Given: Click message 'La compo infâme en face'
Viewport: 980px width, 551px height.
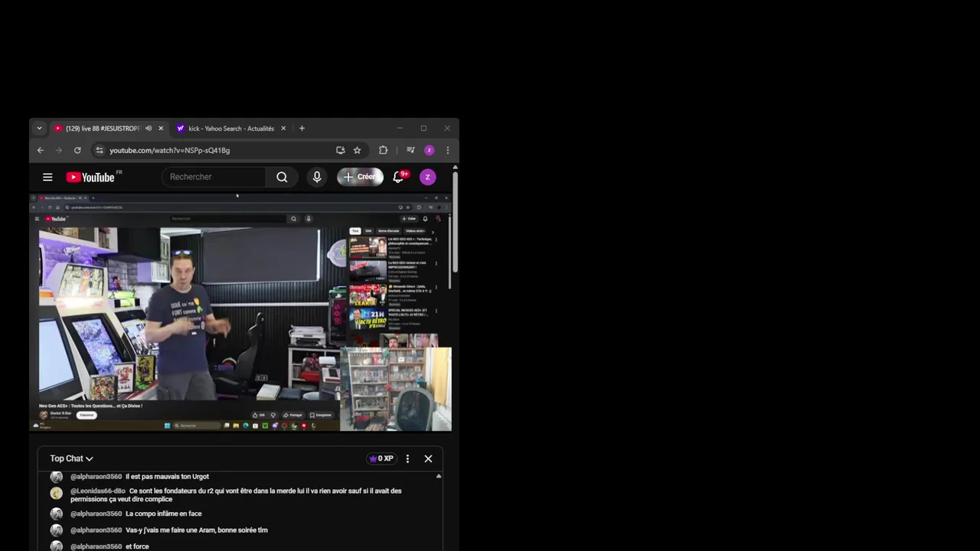Looking at the screenshot, I should [164, 514].
